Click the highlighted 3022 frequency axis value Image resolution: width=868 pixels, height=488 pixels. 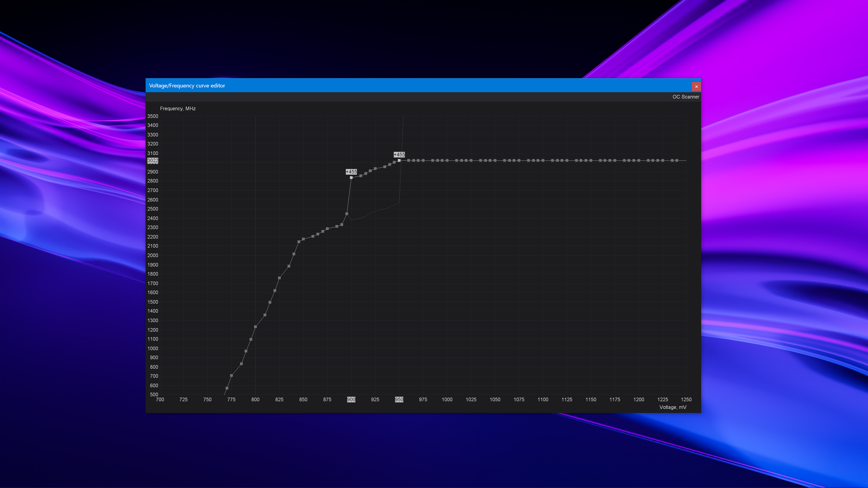[x=153, y=161]
